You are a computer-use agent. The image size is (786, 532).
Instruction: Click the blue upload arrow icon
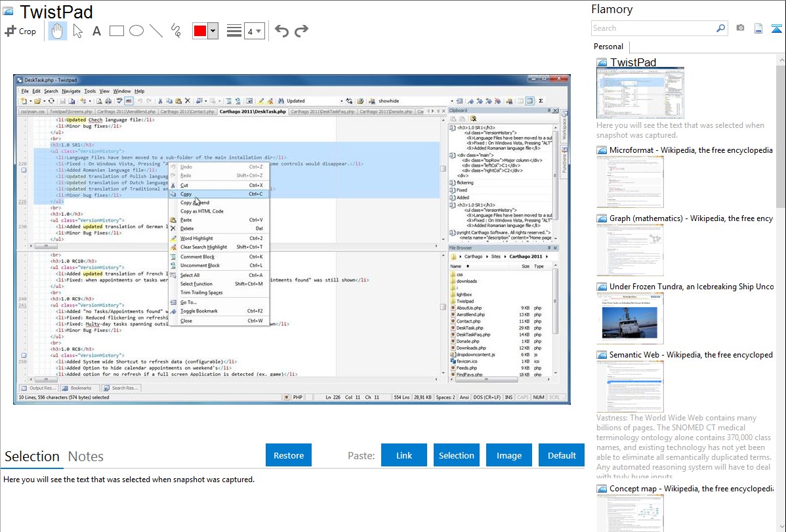[776, 28]
